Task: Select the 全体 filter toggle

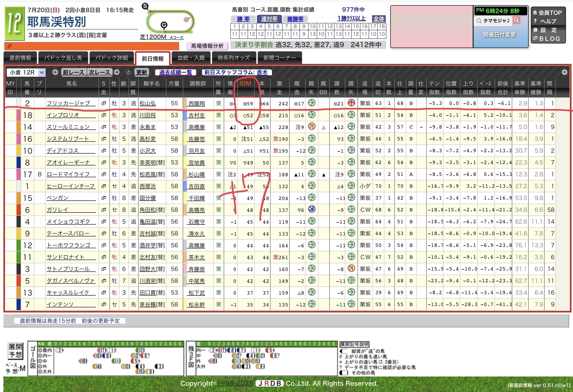Action: [x=379, y=19]
